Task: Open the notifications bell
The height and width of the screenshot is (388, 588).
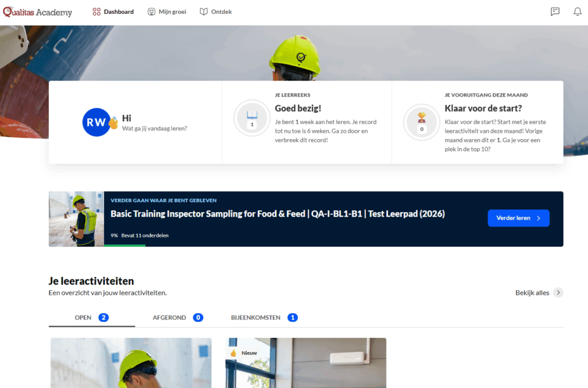Action: point(577,11)
